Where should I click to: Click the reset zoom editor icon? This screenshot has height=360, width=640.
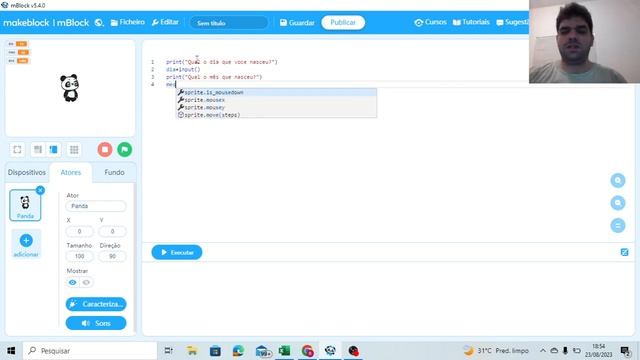click(618, 225)
